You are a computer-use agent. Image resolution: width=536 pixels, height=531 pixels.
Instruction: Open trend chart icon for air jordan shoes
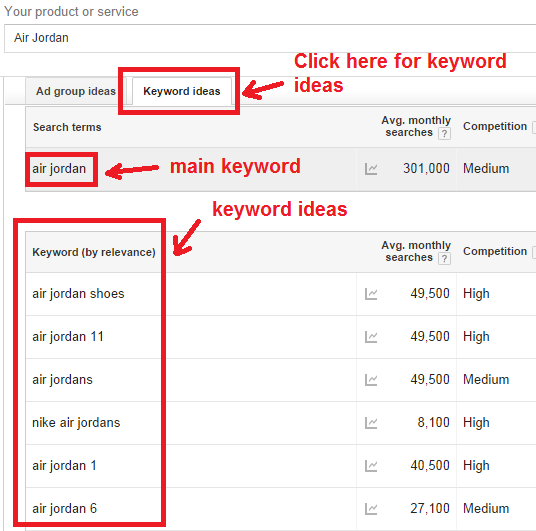click(371, 294)
